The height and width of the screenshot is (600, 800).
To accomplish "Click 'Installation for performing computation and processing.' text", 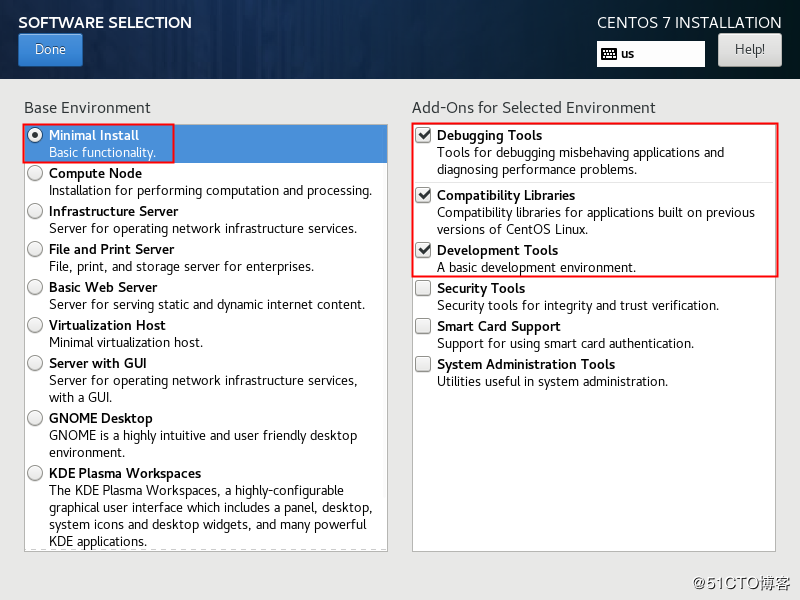I will coord(210,191).
